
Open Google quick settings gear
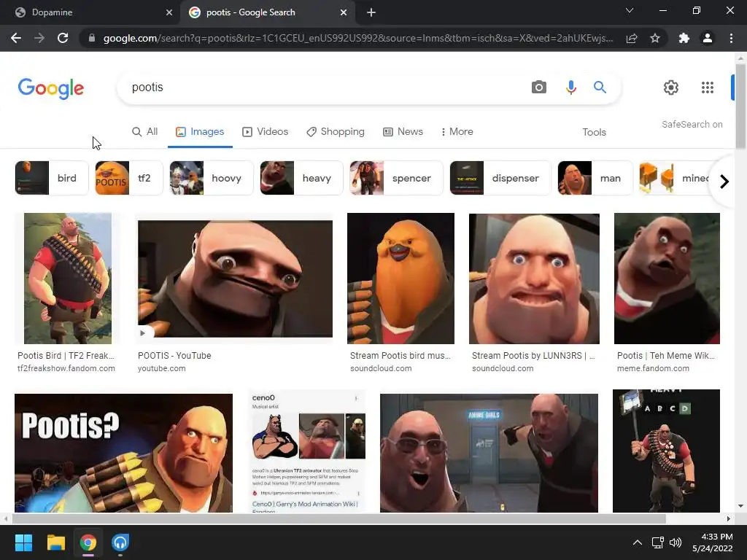[x=671, y=87]
